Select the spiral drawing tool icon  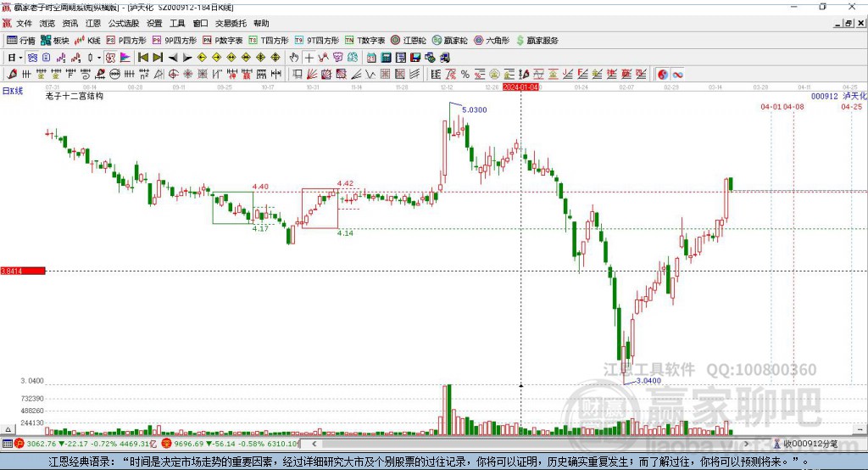86,75
